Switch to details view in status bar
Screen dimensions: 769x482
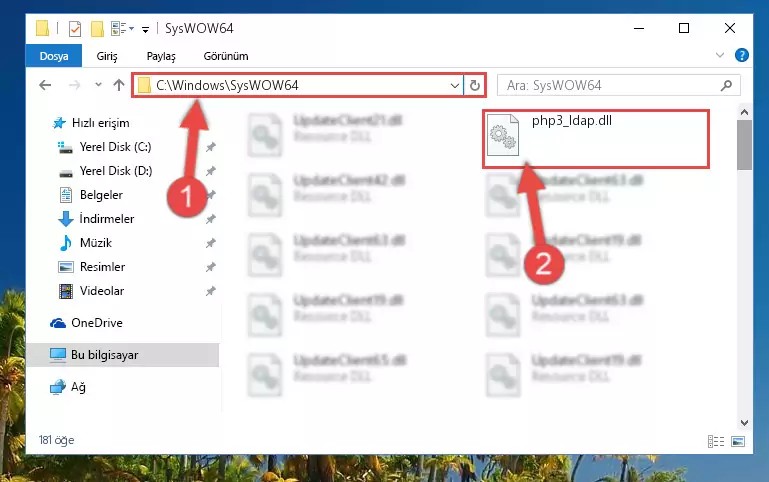pyautogui.click(x=716, y=441)
